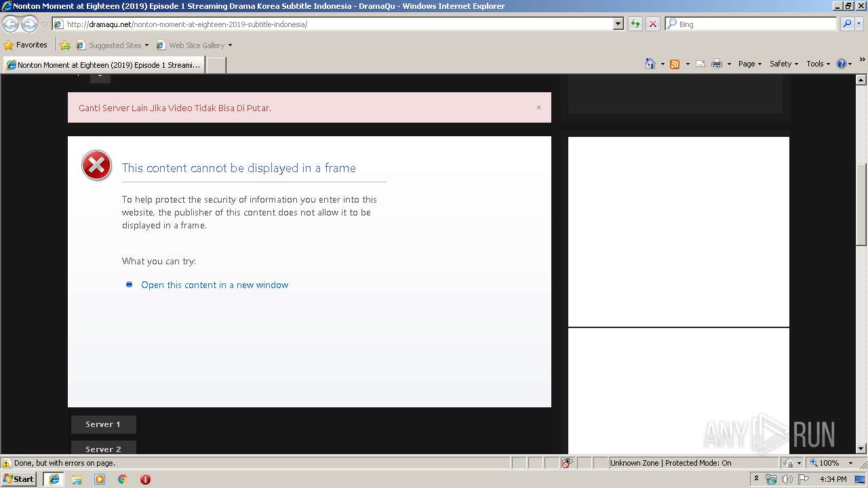Stop loading with the red X icon

pyautogui.click(x=652, y=24)
